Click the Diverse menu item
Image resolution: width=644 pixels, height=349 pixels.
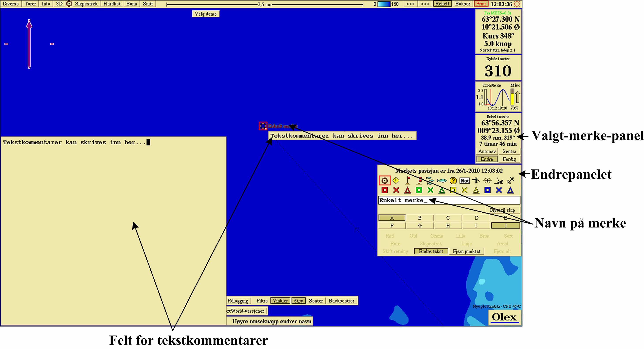click(x=11, y=4)
